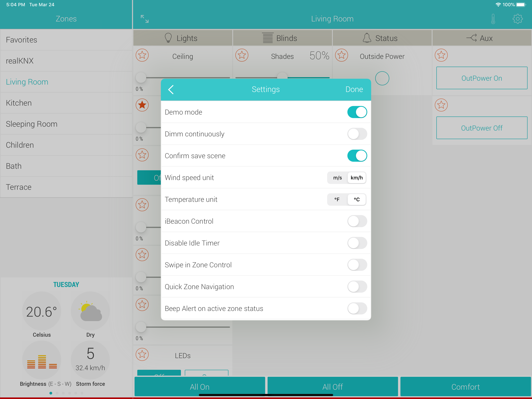Tap the Status bell icon
Viewport: 532px width, 399px height.
coord(367,38)
